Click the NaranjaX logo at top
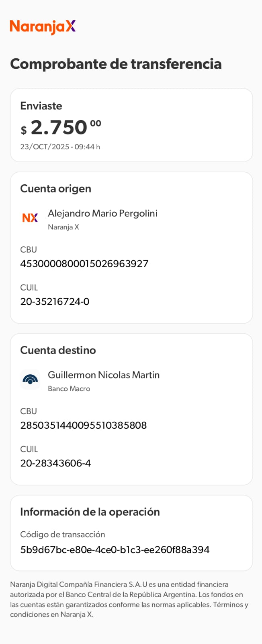 coord(43,27)
